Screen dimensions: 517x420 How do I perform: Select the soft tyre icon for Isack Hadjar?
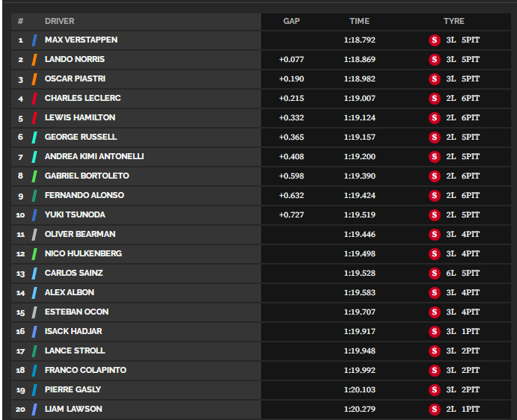point(434,332)
